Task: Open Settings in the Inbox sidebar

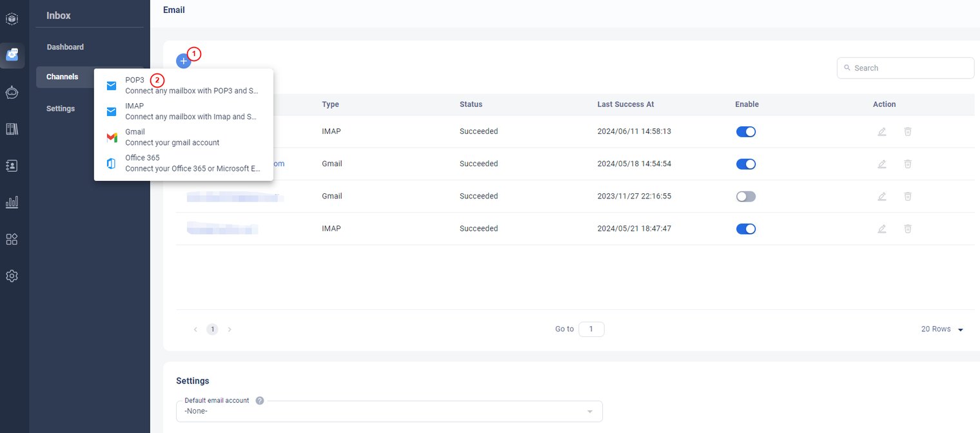Action: click(x=61, y=109)
